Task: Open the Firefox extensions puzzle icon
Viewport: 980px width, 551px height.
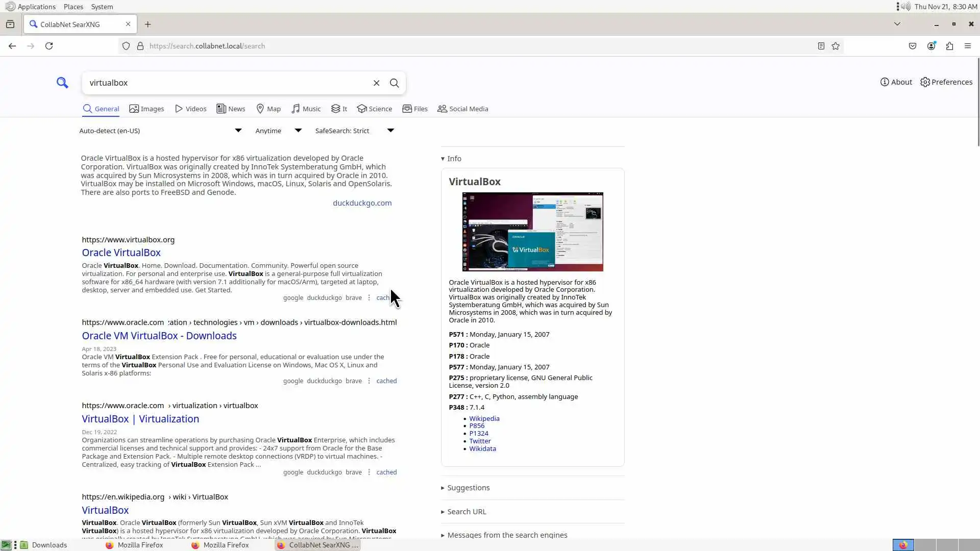Action: [949, 46]
